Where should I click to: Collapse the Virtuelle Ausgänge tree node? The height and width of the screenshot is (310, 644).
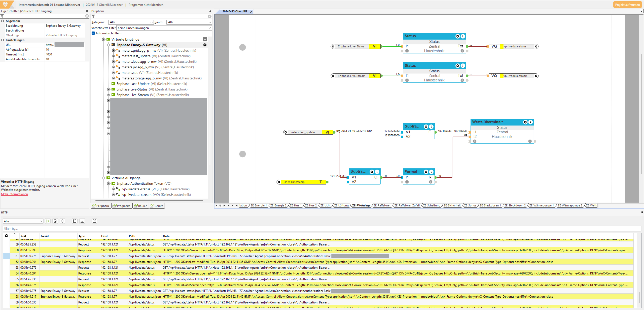[x=103, y=178]
